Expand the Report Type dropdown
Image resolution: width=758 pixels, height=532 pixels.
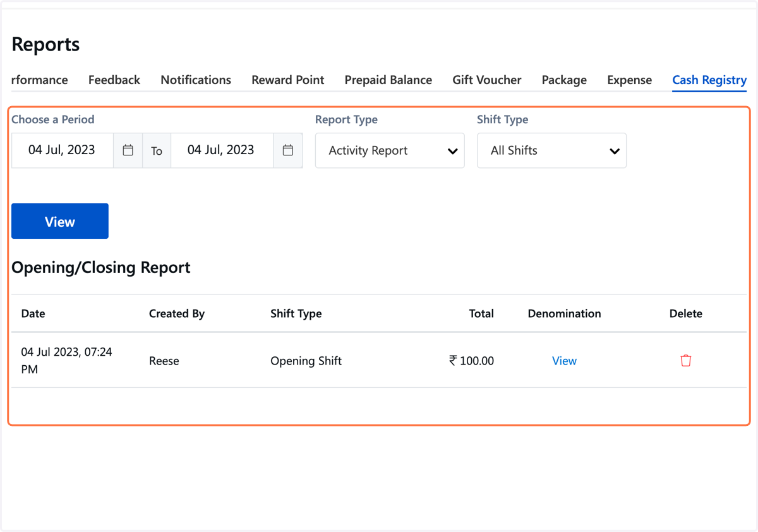(390, 150)
